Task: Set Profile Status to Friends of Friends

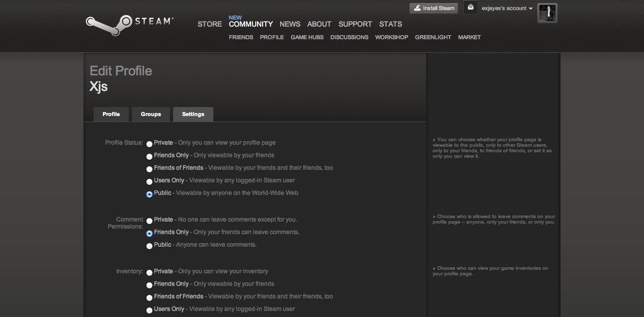Action: point(149,169)
